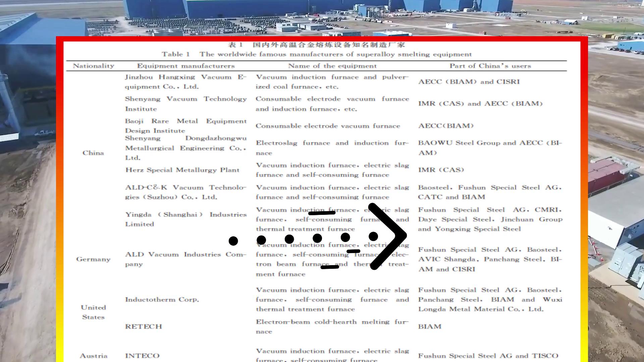
Task: Click the "IMR (CAS)" user cell
Action: pos(441,170)
